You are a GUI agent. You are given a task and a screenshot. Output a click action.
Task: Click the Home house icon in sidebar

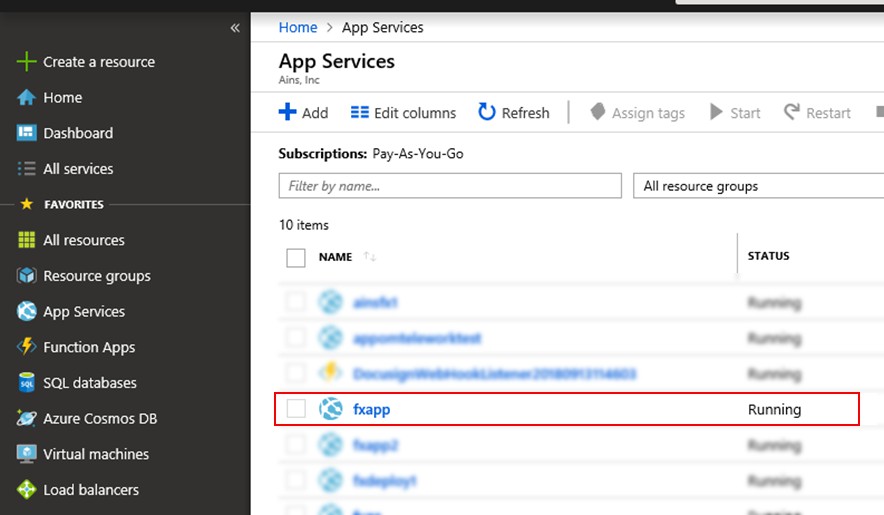(26, 98)
